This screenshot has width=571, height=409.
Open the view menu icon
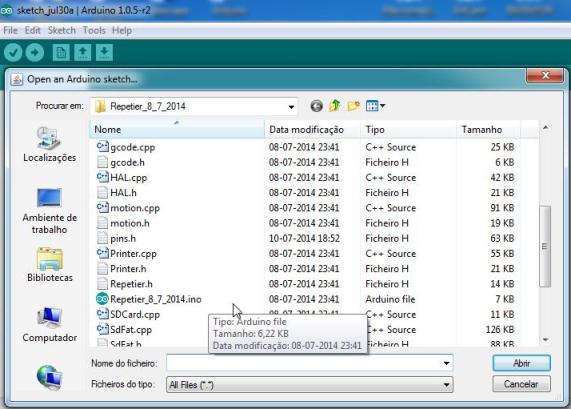[375, 106]
